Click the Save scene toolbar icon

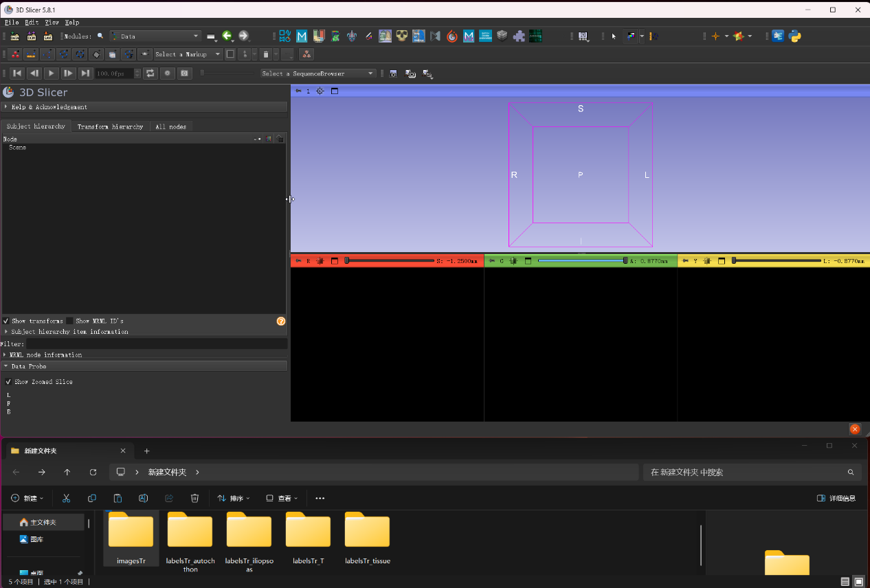pyautogui.click(x=48, y=36)
